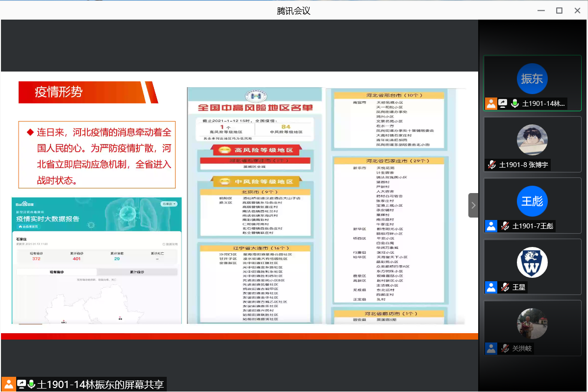Open 张博宇's cartoon avatar
Viewport: 588px width, 392px height.
pos(532,140)
